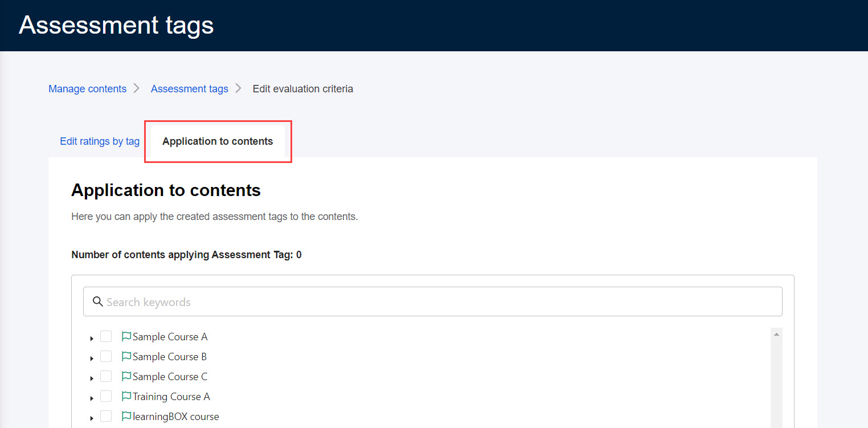This screenshot has width=868, height=428.
Task: Click the learningBOX course label
Action: pyautogui.click(x=176, y=417)
